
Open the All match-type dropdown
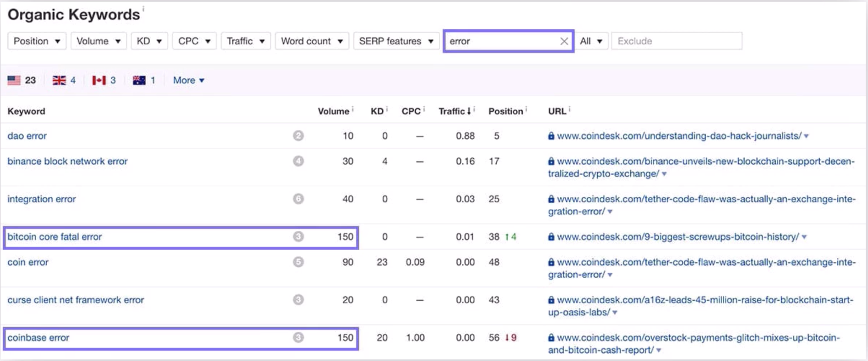591,41
